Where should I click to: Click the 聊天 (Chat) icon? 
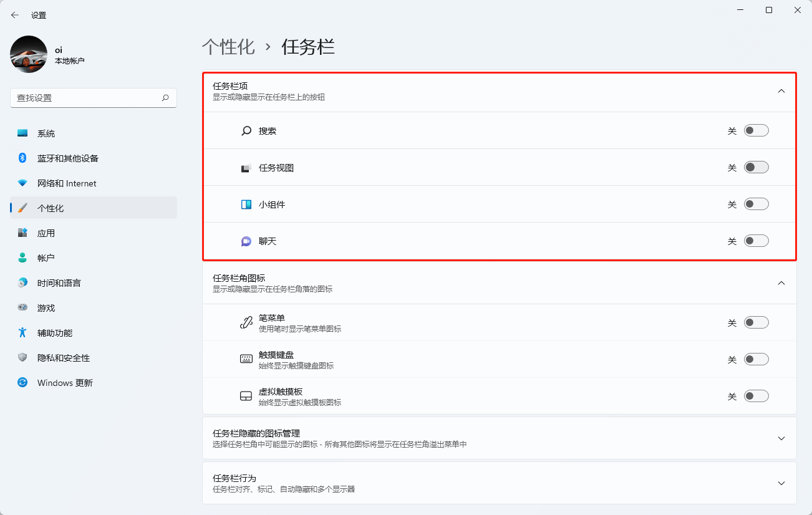point(245,241)
